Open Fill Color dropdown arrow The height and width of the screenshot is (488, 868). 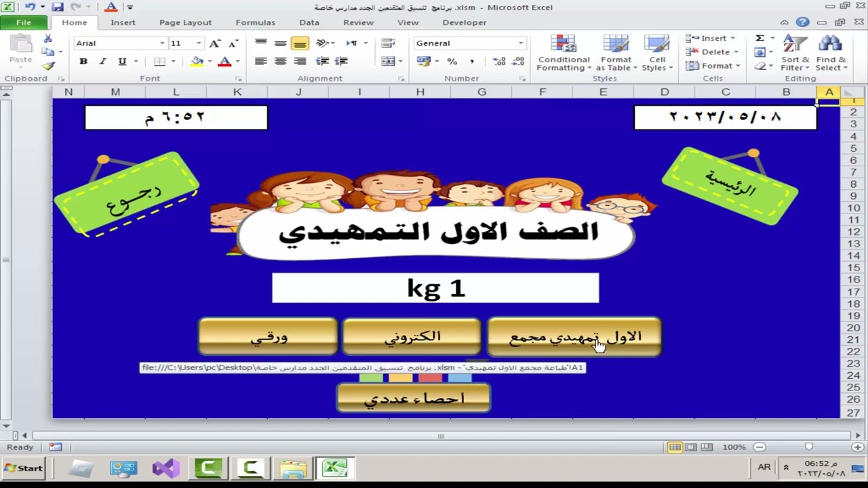click(x=210, y=62)
